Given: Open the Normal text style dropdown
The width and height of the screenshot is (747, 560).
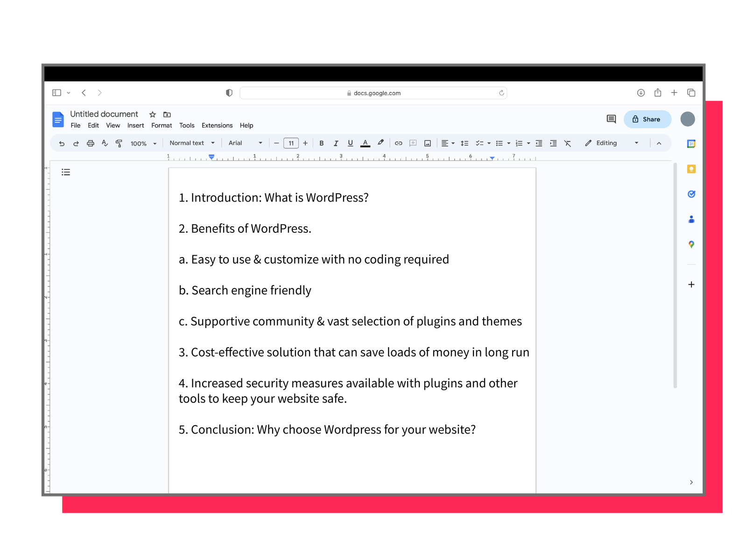Looking at the screenshot, I should click(192, 143).
